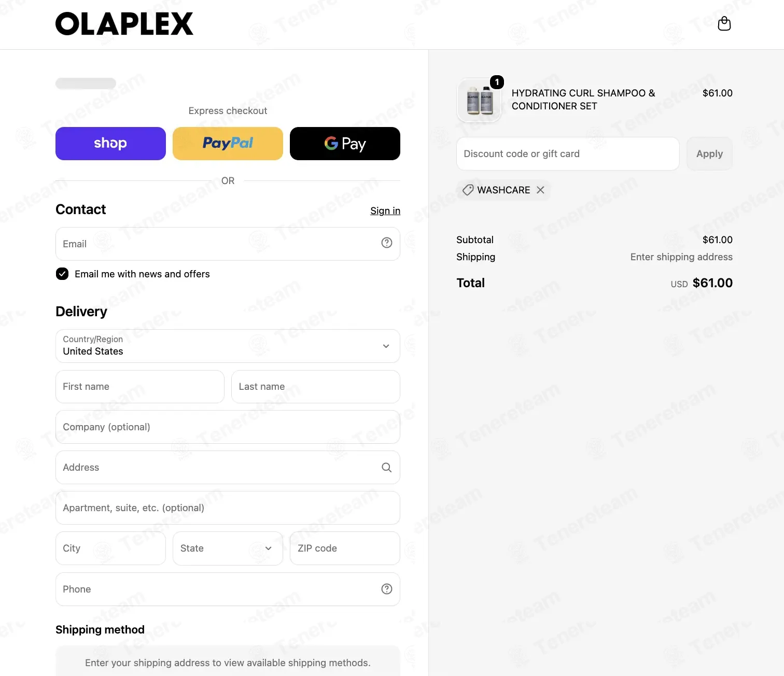The height and width of the screenshot is (676, 784).
Task: Uncheck Email me with news and offers
Action: pyautogui.click(x=62, y=274)
